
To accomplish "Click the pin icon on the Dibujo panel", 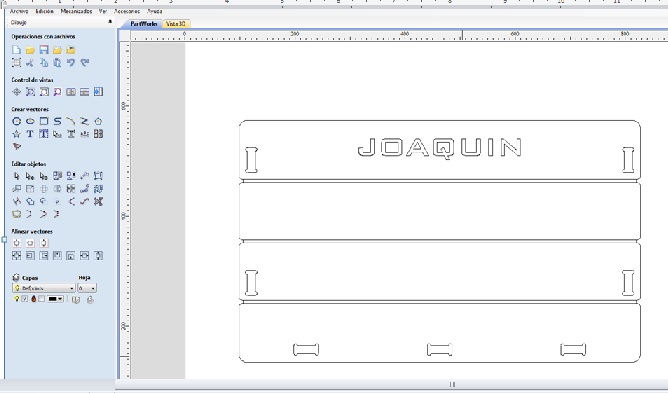I will click(x=110, y=22).
